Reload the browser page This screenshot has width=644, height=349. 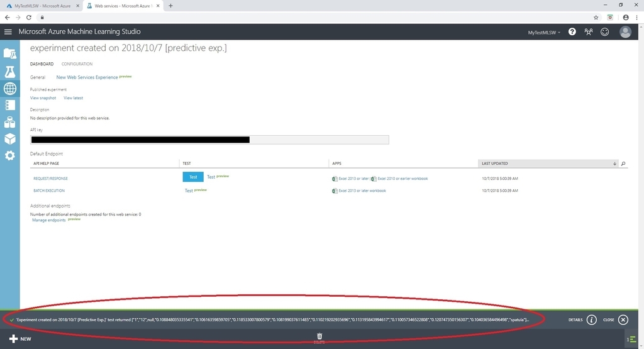[x=29, y=17]
